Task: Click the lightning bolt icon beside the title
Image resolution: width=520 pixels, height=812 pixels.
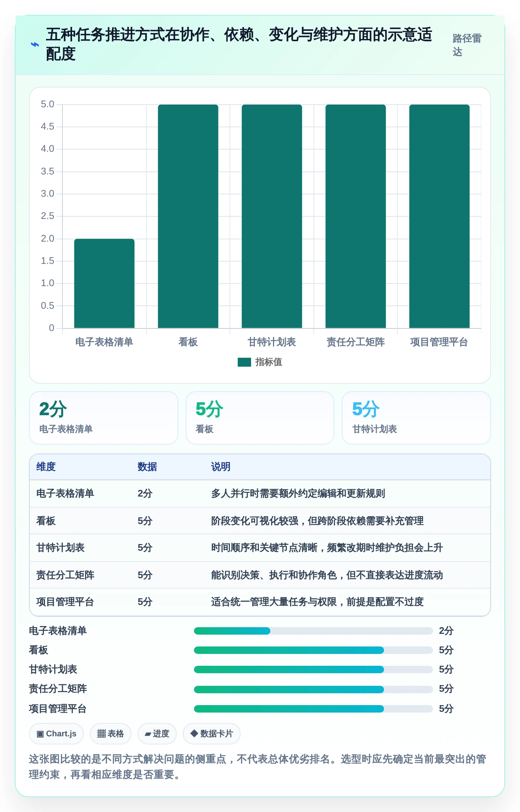Action: pyautogui.click(x=35, y=45)
